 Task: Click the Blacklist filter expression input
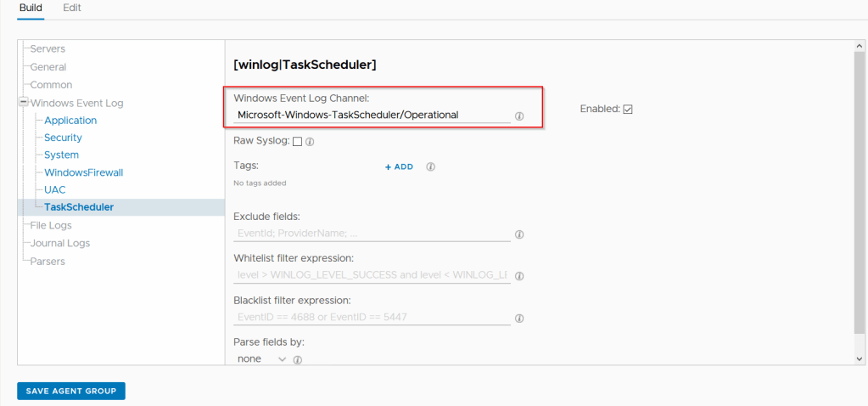[x=372, y=318]
